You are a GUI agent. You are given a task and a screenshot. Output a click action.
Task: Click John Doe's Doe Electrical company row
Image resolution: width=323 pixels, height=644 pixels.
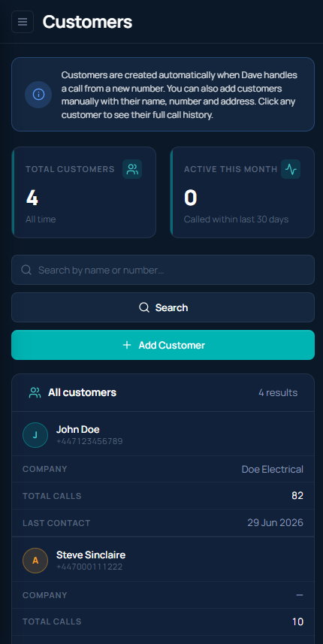pos(163,469)
